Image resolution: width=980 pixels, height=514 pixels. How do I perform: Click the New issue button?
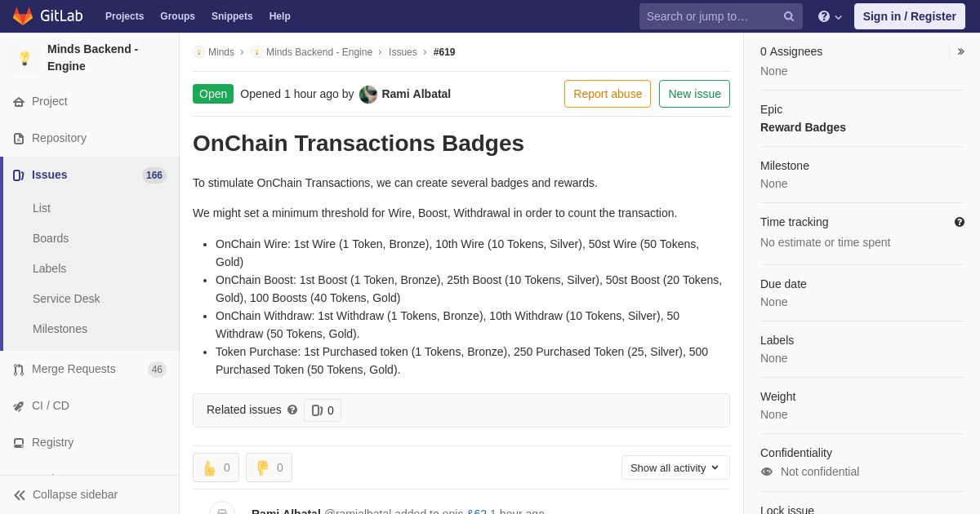pyautogui.click(x=694, y=94)
